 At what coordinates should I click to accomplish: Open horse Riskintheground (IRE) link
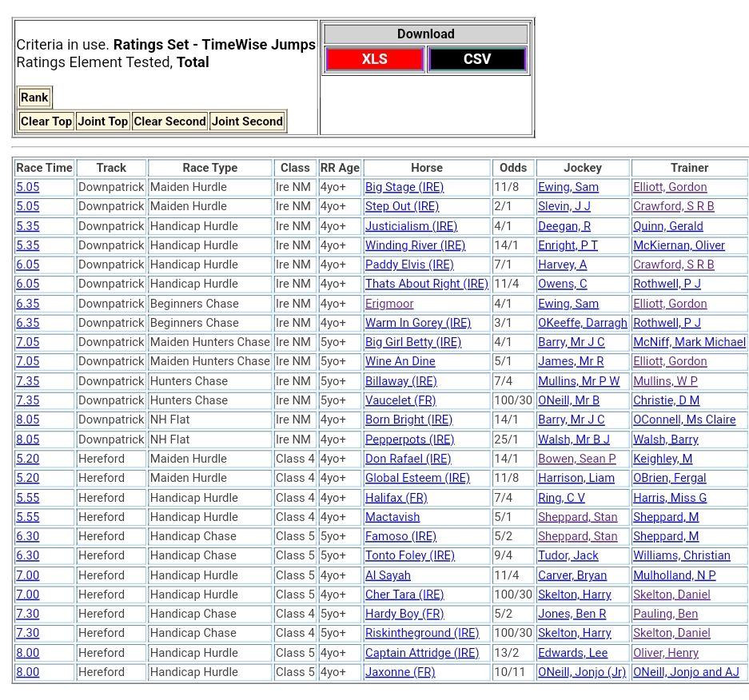pos(422,633)
